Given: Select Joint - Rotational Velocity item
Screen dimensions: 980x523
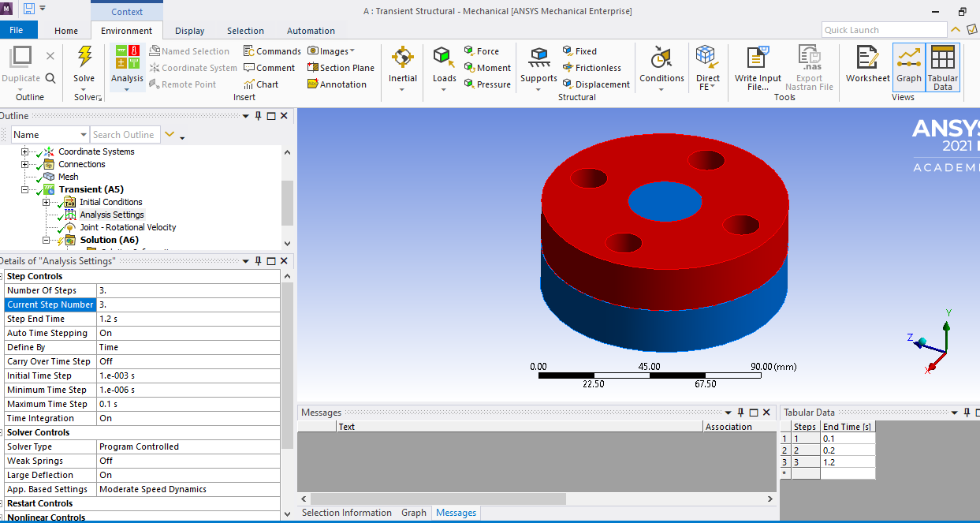Looking at the screenshot, I should tap(128, 227).
